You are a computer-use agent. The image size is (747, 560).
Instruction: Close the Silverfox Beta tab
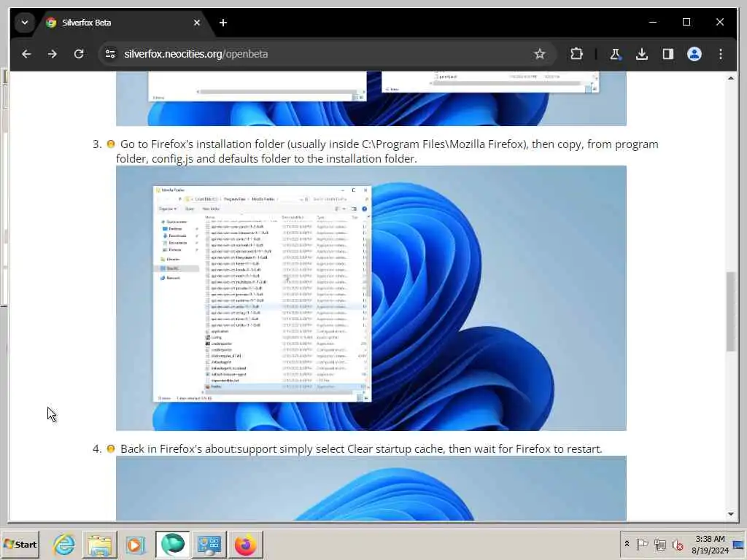pos(197,23)
